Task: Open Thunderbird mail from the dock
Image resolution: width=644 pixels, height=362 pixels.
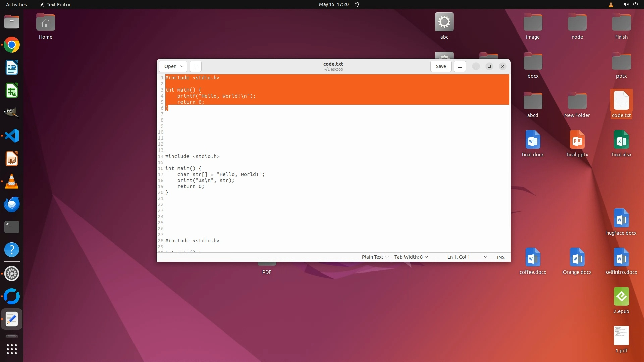Action: (12, 204)
